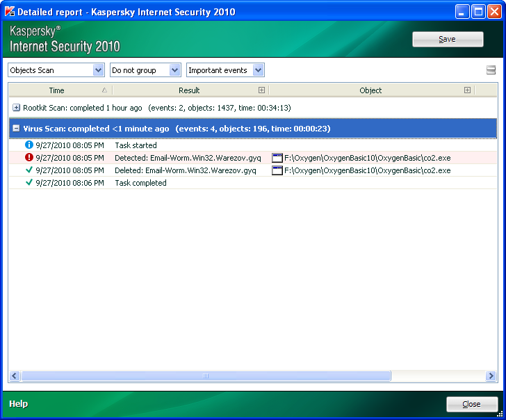Click the co2.exe path in the Detected row

(x=367, y=158)
